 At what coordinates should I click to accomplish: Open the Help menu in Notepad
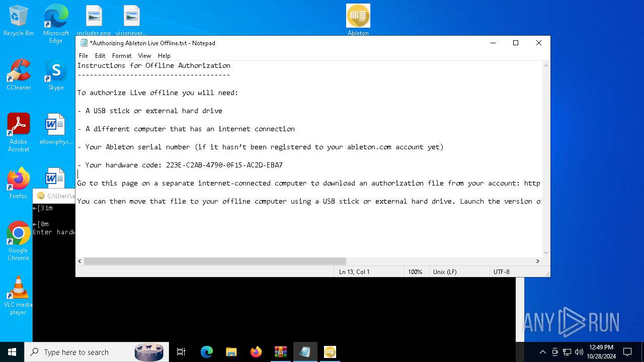(x=164, y=56)
